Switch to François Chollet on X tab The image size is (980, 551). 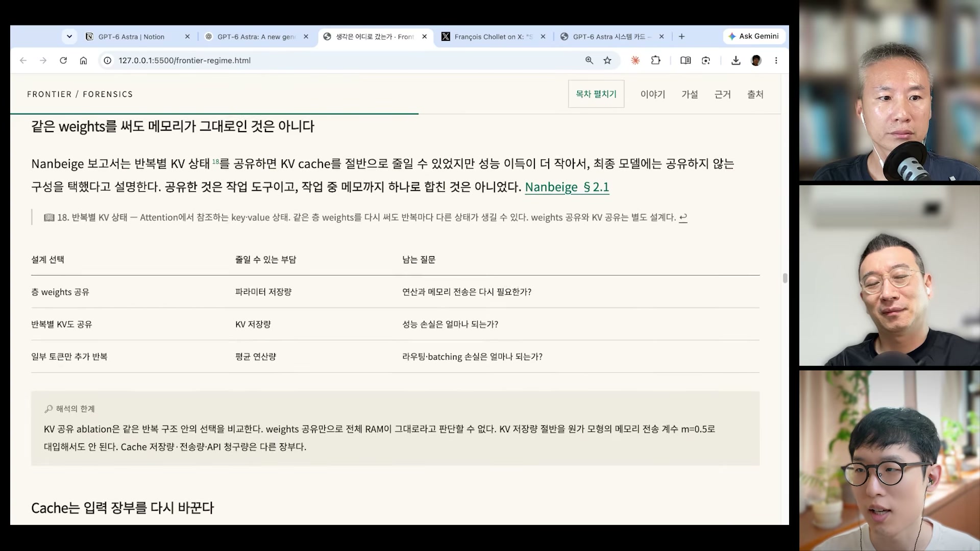494,37
